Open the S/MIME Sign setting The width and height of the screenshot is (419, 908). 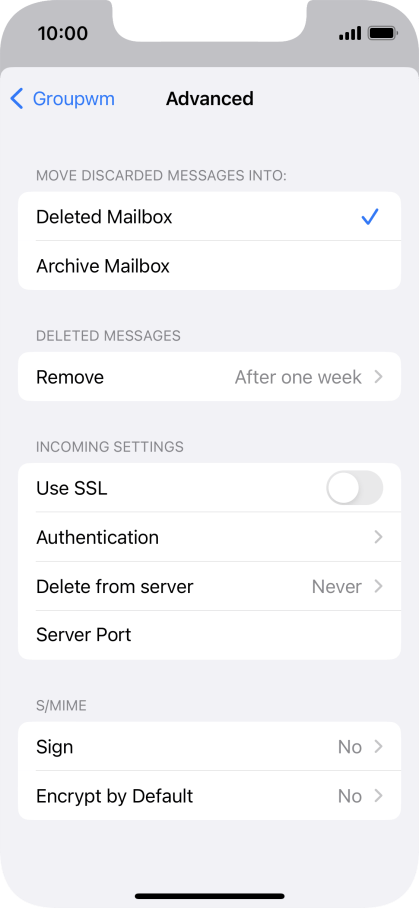point(210,746)
